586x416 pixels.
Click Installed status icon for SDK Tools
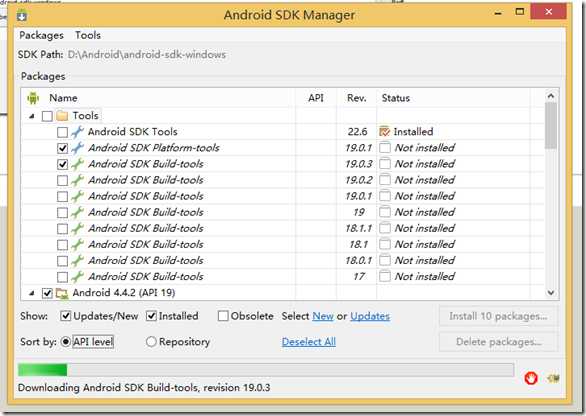[x=385, y=132]
